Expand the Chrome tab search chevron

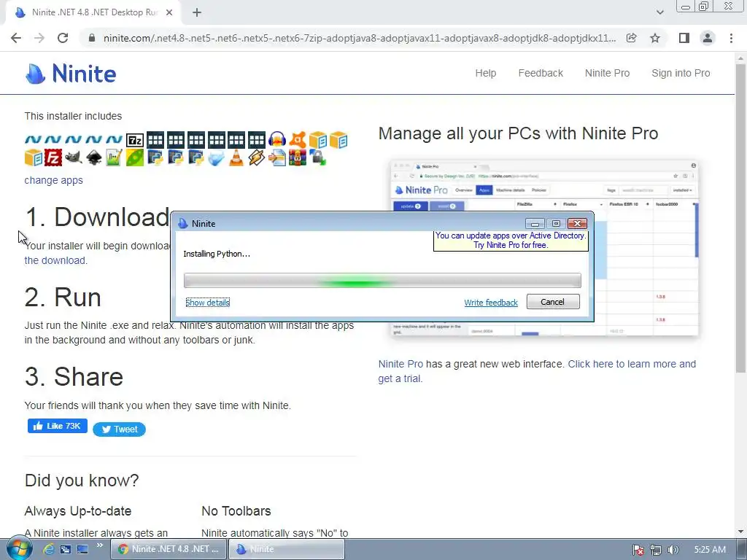(x=659, y=12)
